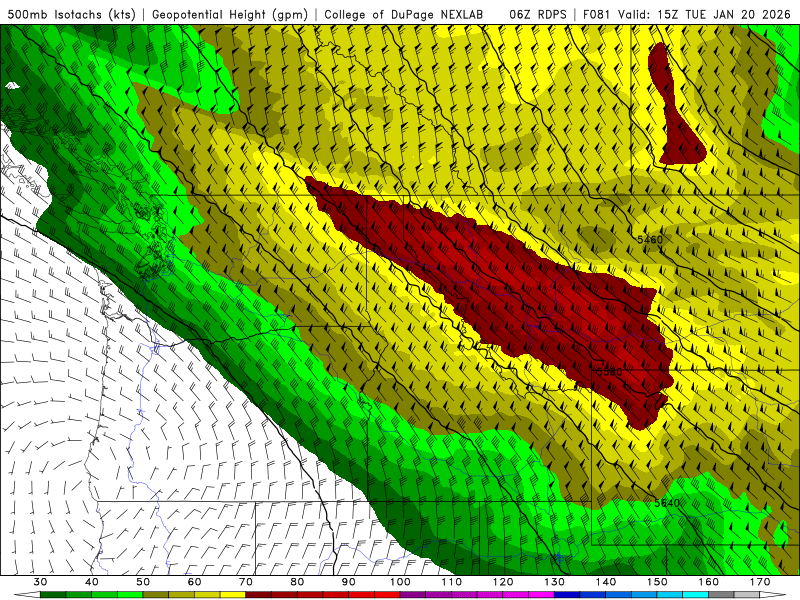Click the 5460 height contour label
The height and width of the screenshot is (600, 800).
650,239
